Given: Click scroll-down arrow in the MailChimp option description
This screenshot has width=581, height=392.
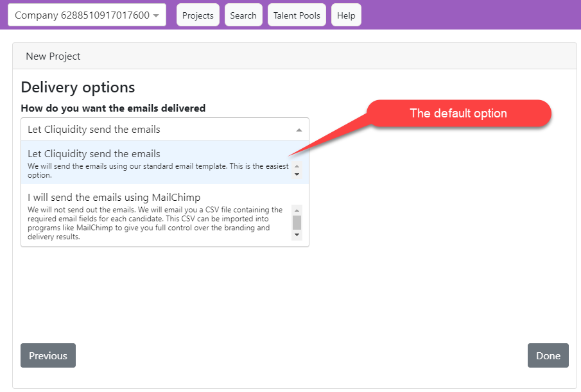Looking at the screenshot, I should pyautogui.click(x=297, y=235).
